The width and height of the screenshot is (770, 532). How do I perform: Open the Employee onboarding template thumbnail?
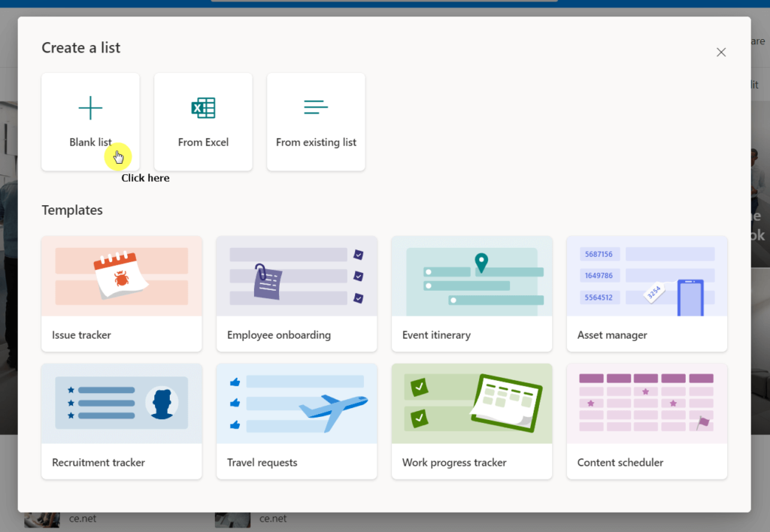tap(296, 277)
